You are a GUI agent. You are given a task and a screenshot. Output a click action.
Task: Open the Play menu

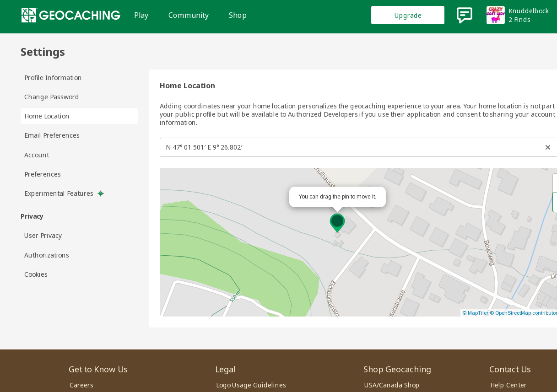(141, 15)
